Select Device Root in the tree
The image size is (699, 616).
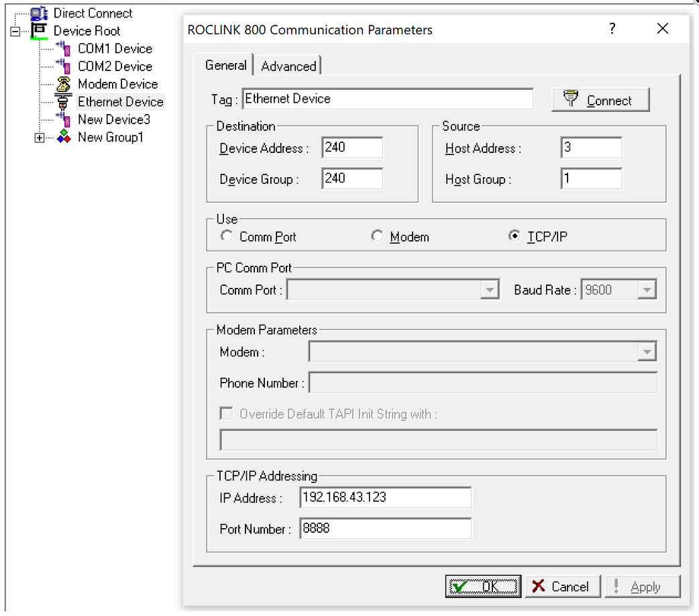pos(87,31)
